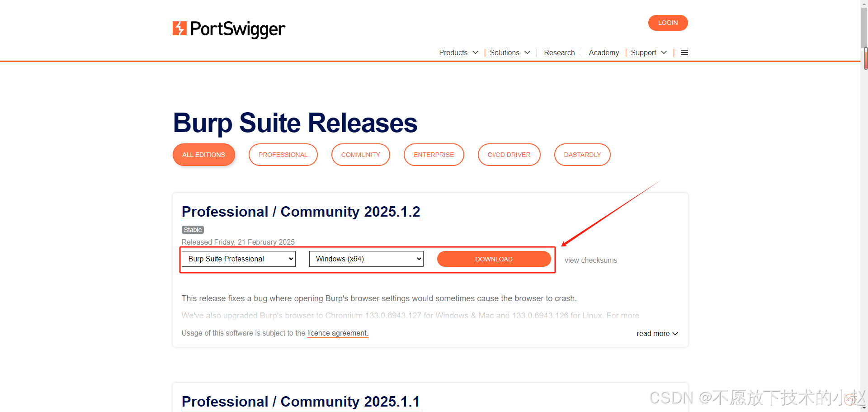Select the ENTERPRISE filter
This screenshot has height=412, width=868.
(x=434, y=155)
